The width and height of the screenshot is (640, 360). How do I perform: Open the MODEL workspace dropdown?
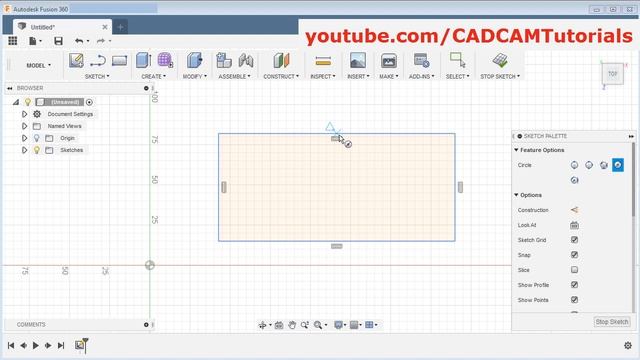pos(39,65)
